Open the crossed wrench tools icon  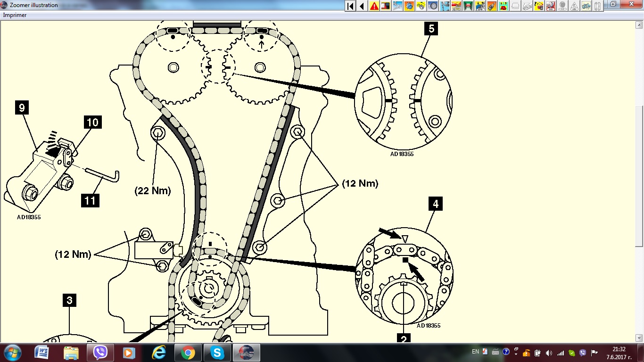397,6
